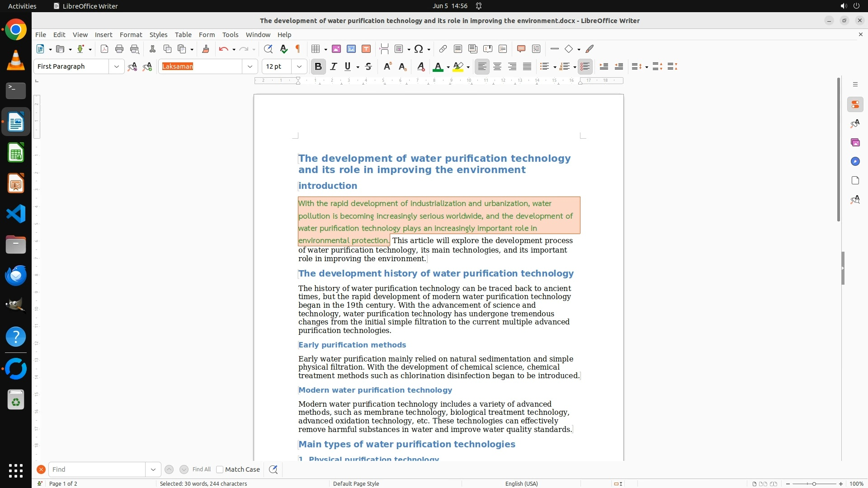Click the Center Horizontally alignment icon
This screenshot has height=488, width=868.
(497, 66)
